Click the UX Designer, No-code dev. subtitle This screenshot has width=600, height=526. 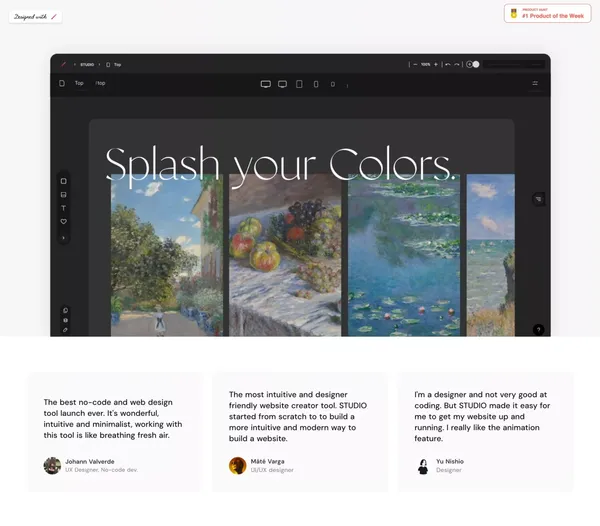[x=101, y=470]
